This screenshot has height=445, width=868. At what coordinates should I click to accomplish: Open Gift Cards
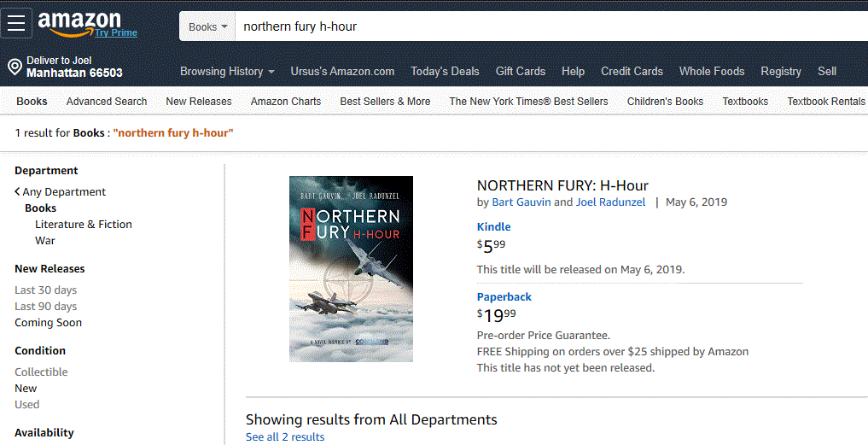[x=521, y=72]
